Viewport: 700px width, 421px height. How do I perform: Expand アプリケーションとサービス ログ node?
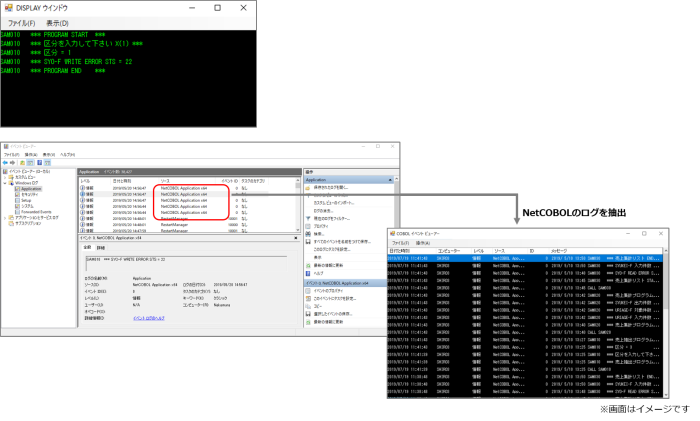click(x=5, y=218)
